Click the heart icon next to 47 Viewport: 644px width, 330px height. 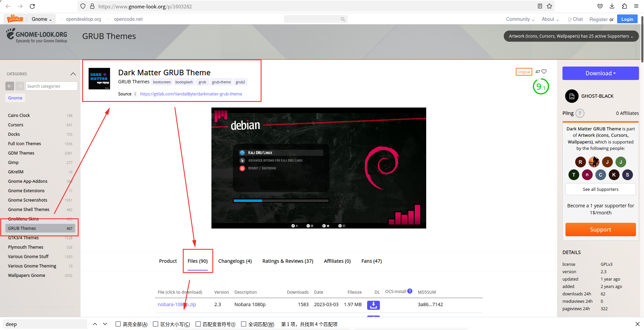[544, 72]
